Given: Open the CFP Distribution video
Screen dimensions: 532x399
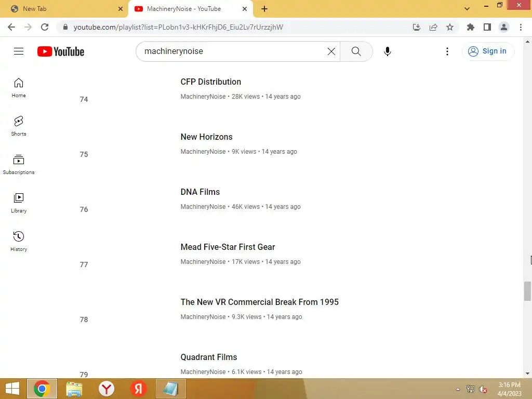Looking at the screenshot, I should pos(211,82).
